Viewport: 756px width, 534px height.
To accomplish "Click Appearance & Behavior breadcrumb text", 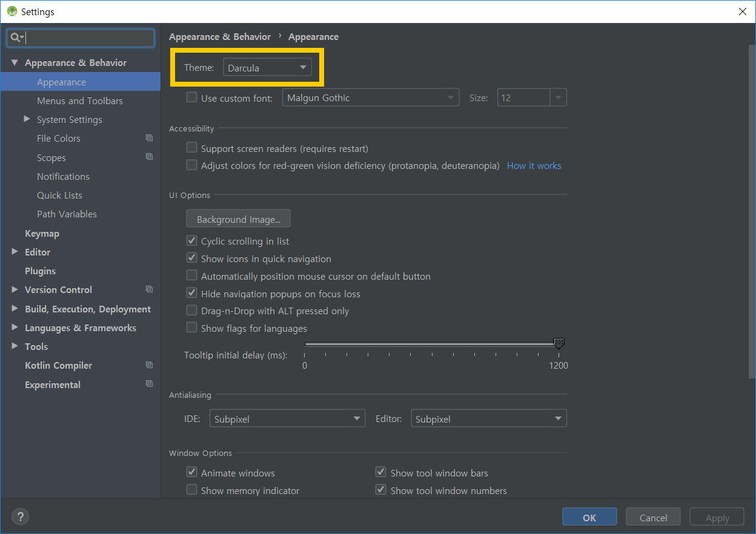I will pyautogui.click(x=220, y=36).
